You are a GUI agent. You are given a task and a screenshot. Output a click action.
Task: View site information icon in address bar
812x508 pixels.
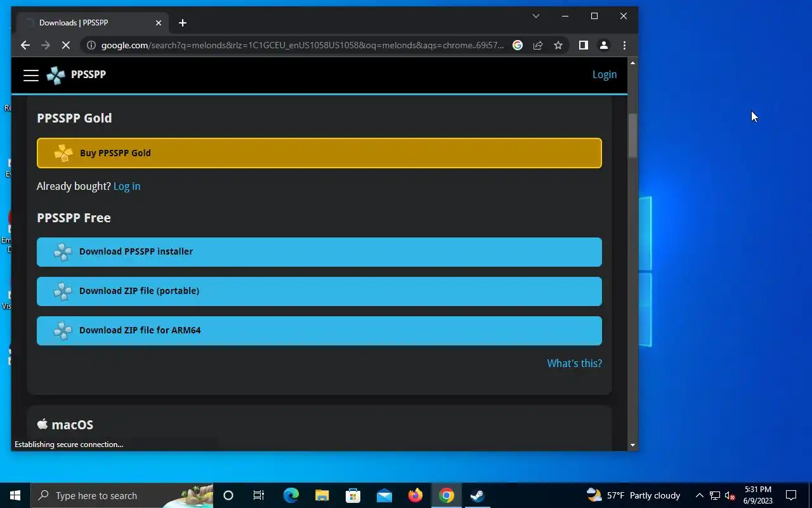[91, 45]
